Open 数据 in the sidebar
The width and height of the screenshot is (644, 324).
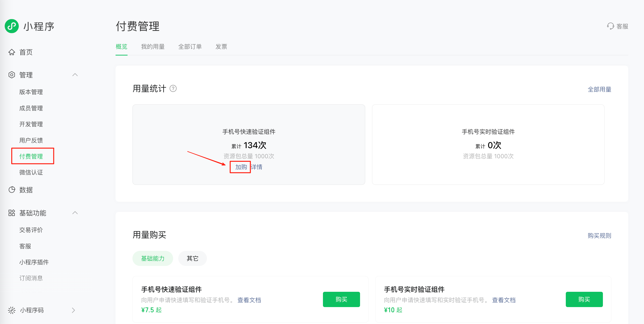pyautogui.click(x=26, y=190)
